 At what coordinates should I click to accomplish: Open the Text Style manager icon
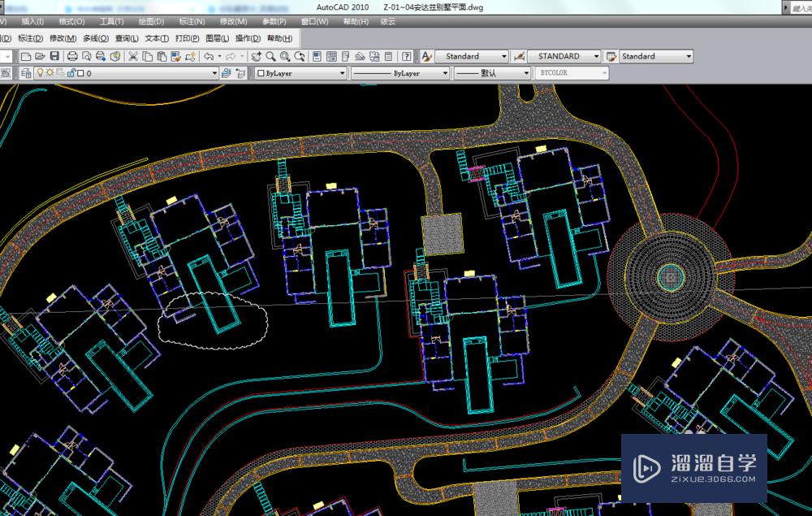(427, 56)
